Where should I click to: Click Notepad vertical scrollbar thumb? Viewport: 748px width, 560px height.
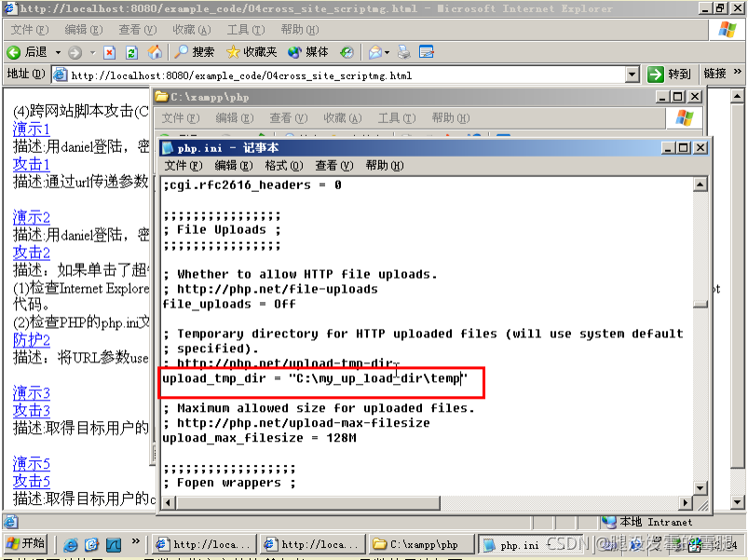click(x=700, y=305)
